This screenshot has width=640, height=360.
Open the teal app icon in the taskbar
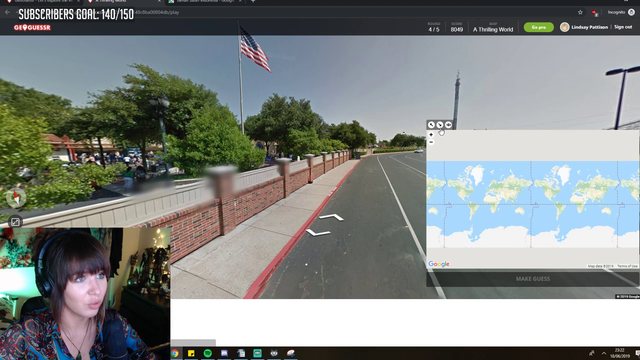257,353
